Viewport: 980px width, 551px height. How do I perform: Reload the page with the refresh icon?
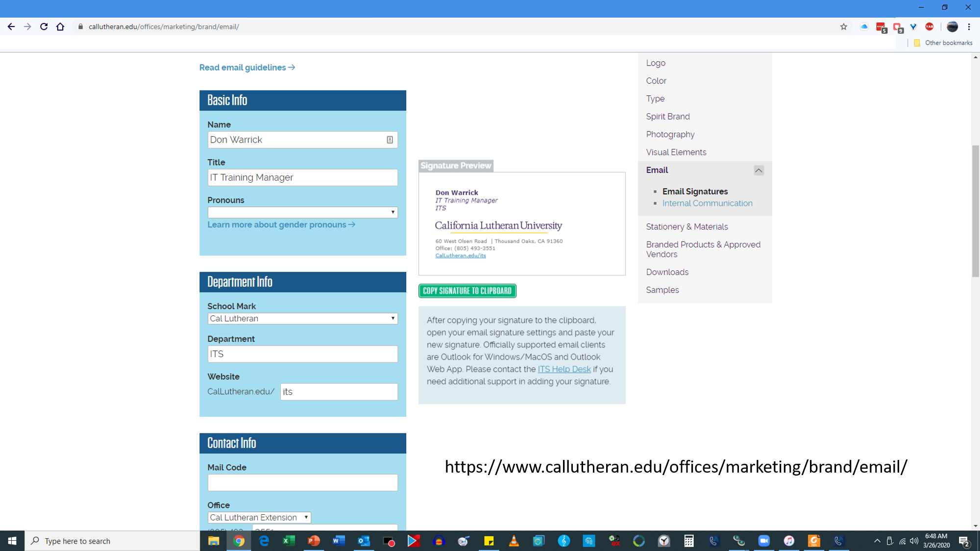pos(44,27)
